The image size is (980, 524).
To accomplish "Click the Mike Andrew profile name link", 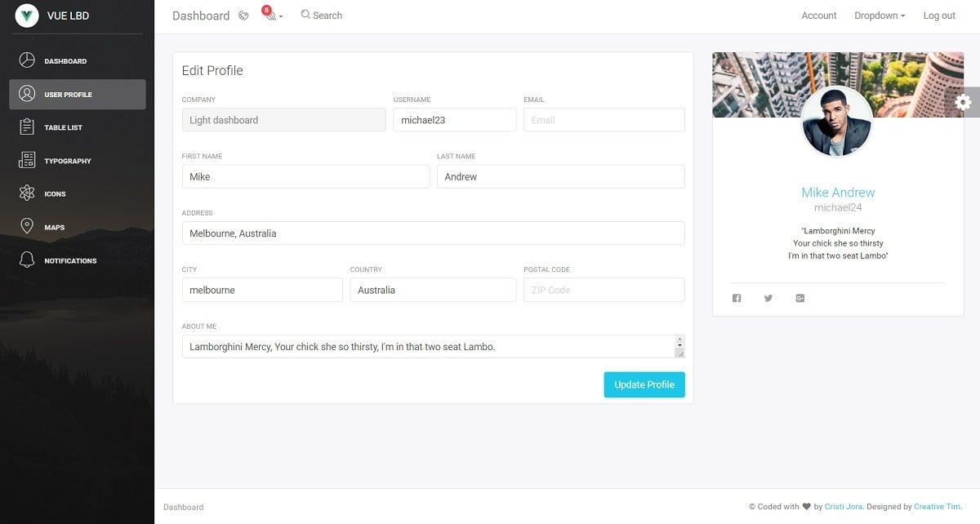I will [x=838, y=193].
